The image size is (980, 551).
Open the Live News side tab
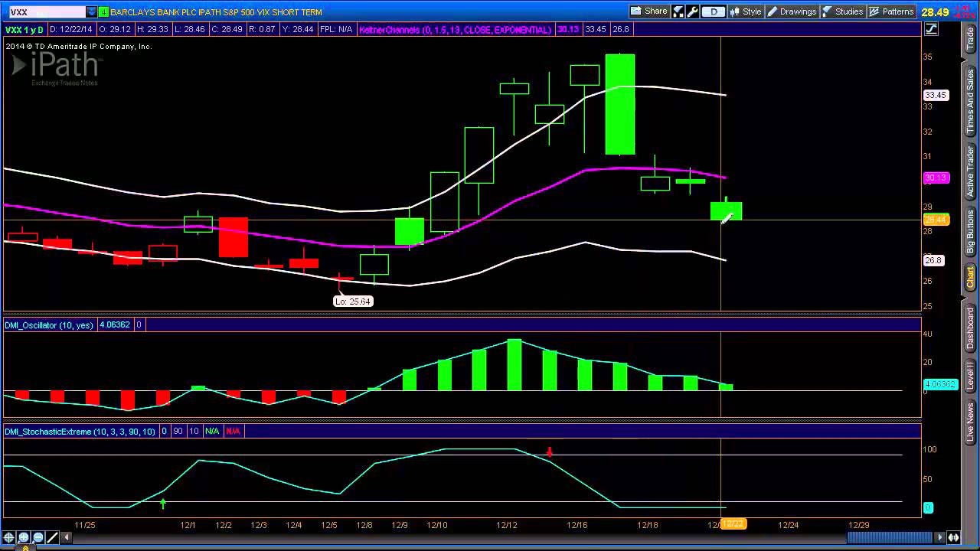pos(970,423)
